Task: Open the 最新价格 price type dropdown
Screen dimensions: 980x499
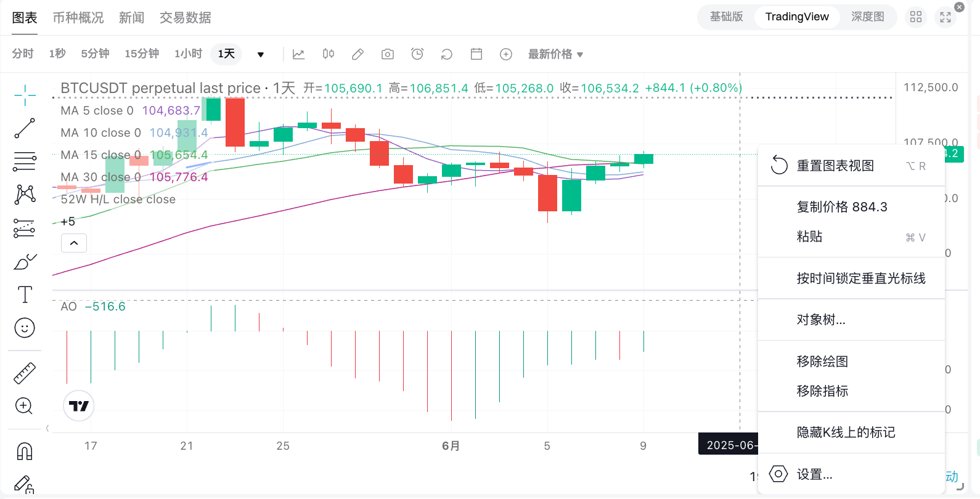Action: pos(555,54)
